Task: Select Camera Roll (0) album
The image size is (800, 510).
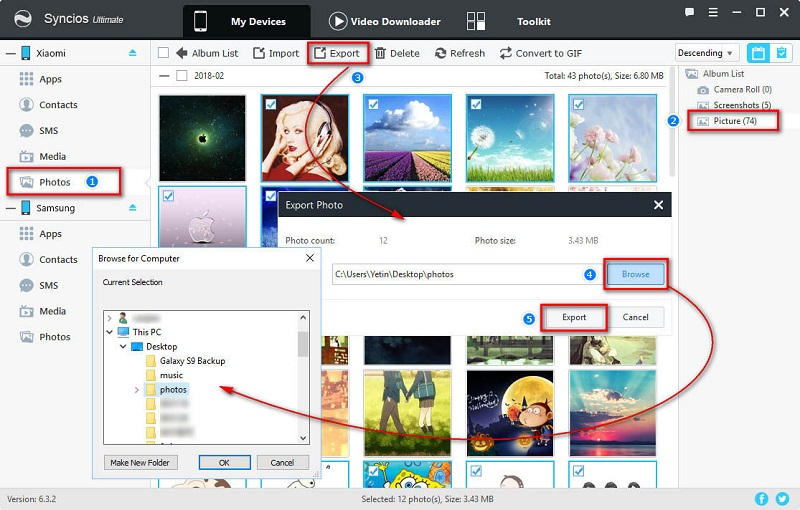Action: [x=735, y=90]
